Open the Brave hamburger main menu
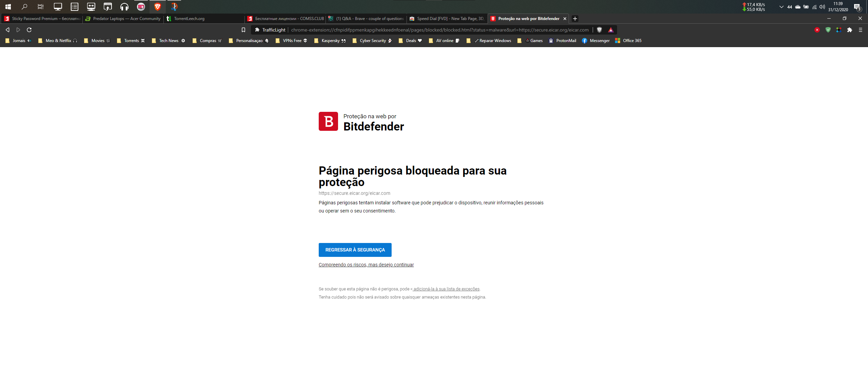Viewport: 868px width, 366px height. pos(860,30)
